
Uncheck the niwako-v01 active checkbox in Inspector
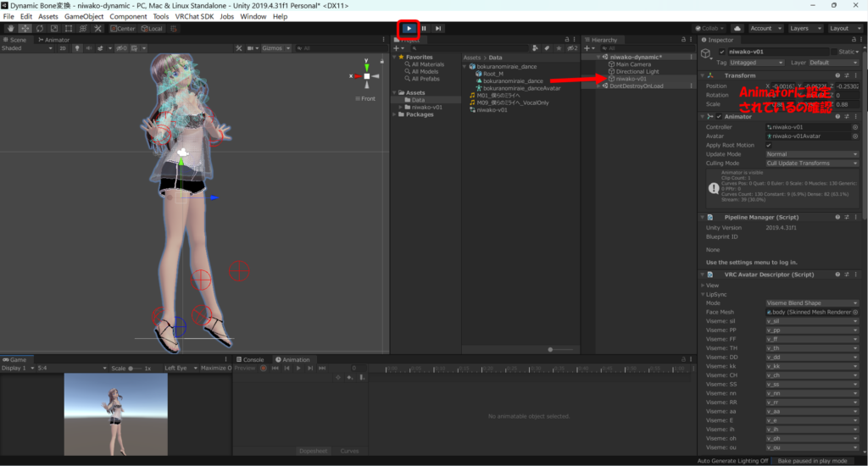[722, 52]
